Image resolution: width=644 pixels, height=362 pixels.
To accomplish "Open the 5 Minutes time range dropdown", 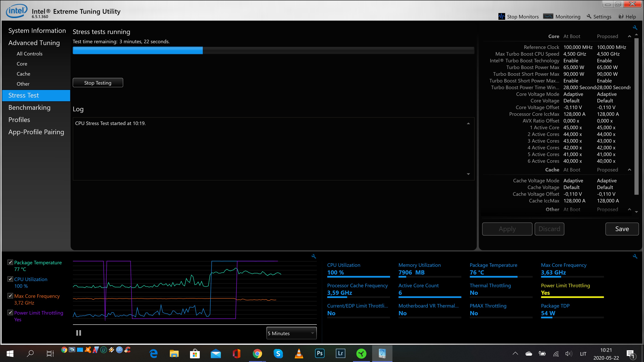I will click(x=291, y=333).
